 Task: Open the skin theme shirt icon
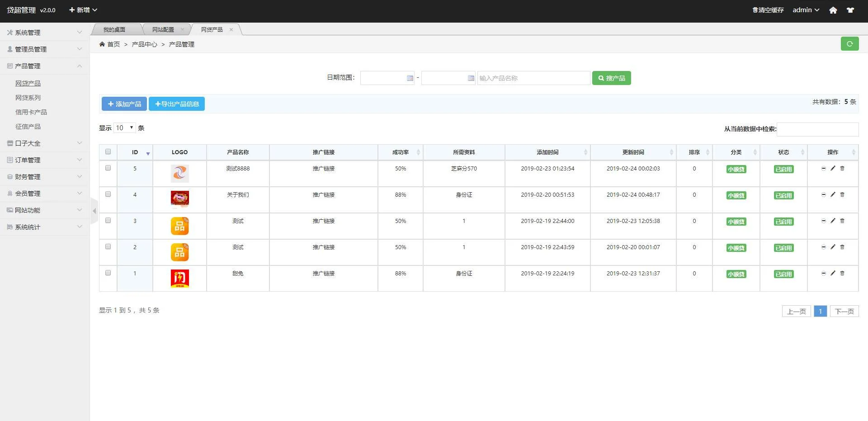(850, 10)
